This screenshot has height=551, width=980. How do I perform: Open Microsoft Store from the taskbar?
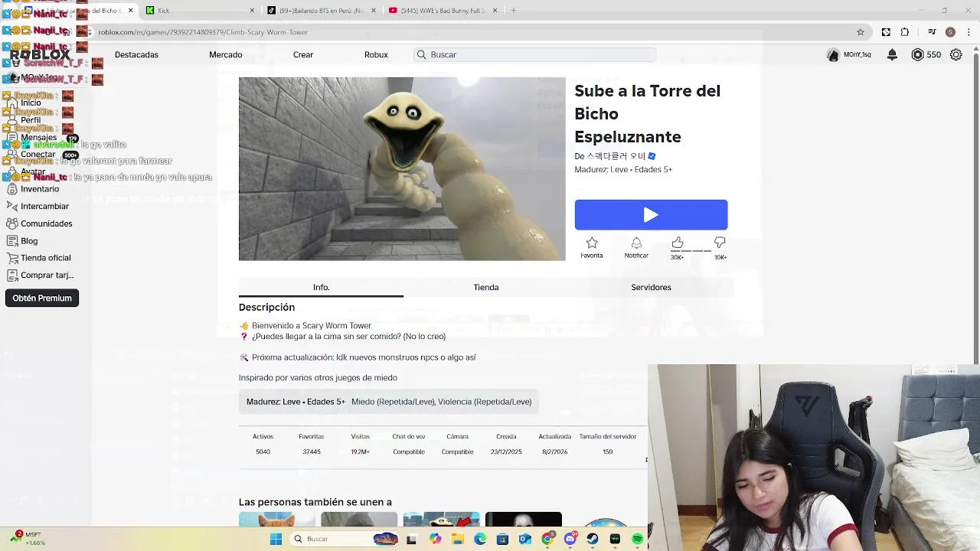[502, 539]
